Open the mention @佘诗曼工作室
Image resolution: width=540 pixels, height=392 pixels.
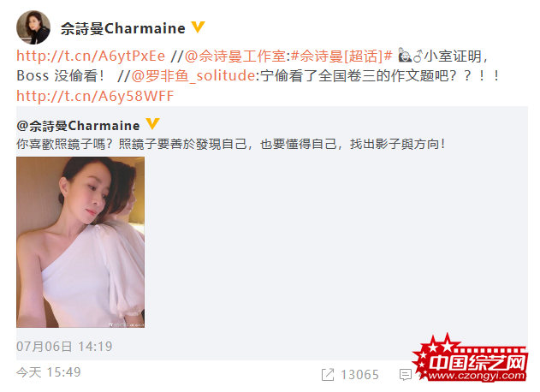click(235, 56)
